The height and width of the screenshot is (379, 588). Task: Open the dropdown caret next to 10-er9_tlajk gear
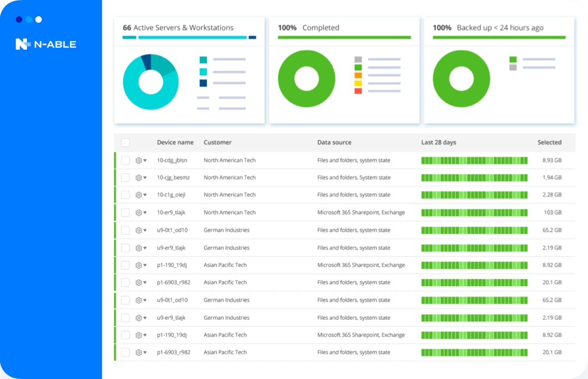point(145,213)
